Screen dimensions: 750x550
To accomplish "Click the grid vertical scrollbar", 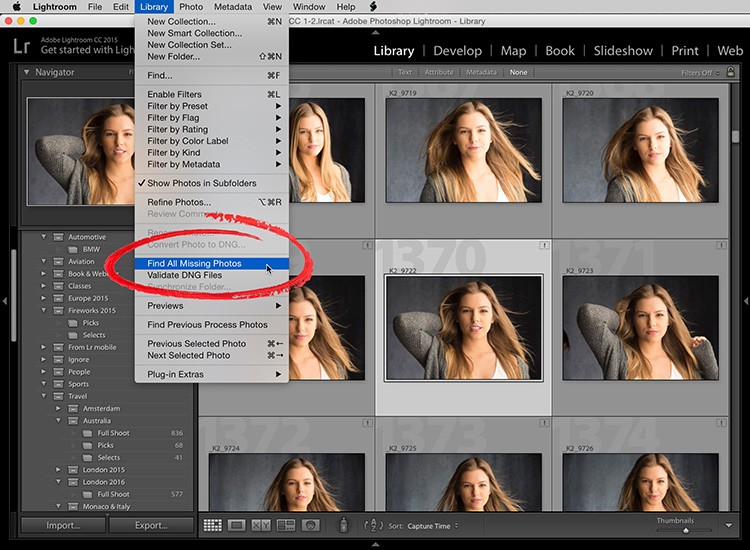I will point(735,136).
